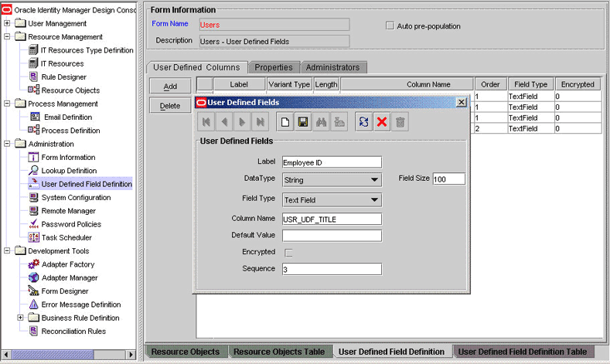
Task: Collapse the Development Tools folder
Action: [x=7, y=250]
